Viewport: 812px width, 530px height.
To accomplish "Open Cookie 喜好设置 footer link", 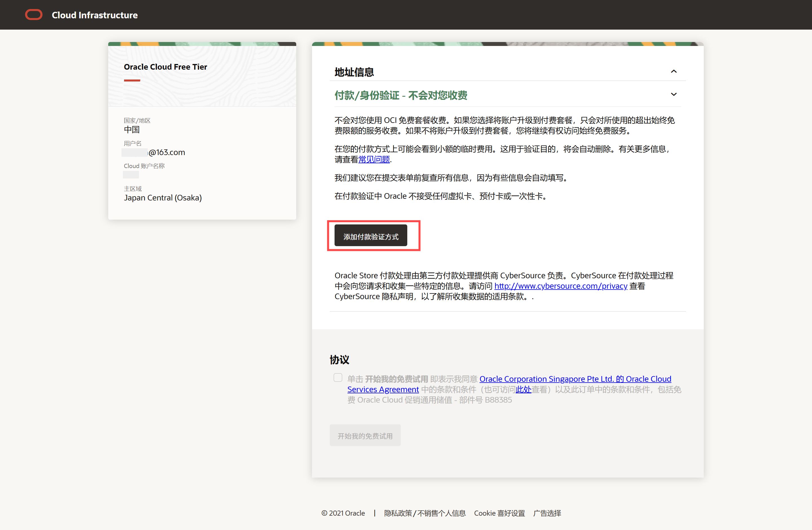I will click(499, 513).
